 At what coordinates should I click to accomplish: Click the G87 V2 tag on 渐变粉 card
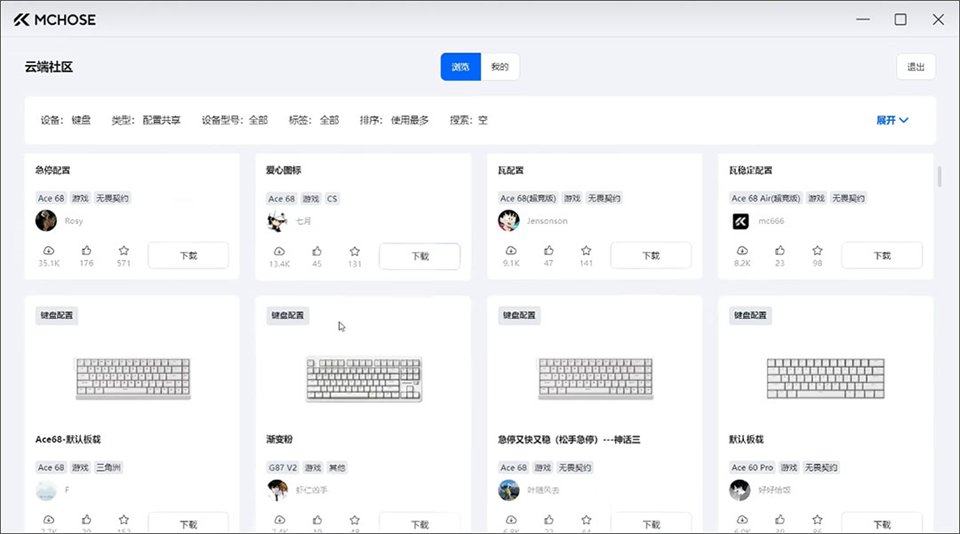(x=283, y=467)
